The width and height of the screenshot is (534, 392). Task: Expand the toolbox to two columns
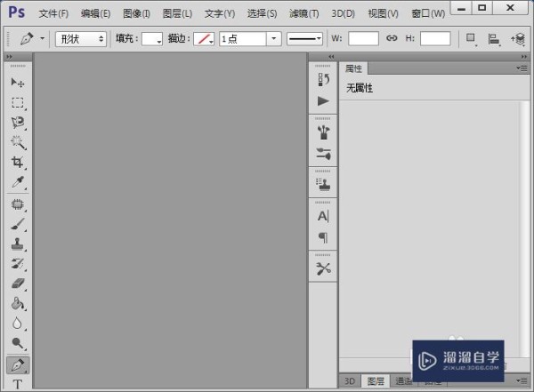pyautogui.click(x=9, y=57)
